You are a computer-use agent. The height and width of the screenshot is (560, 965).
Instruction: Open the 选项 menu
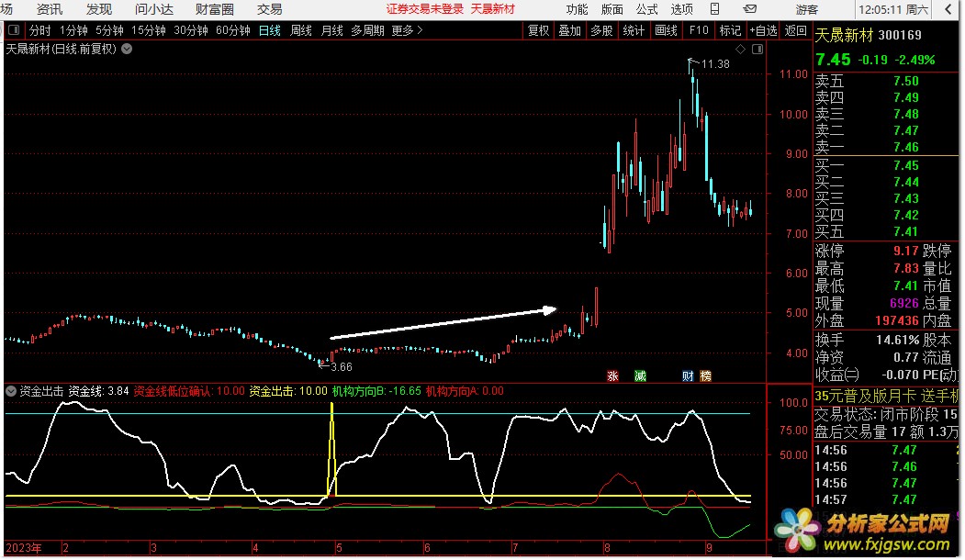click(x=682, y=9)
